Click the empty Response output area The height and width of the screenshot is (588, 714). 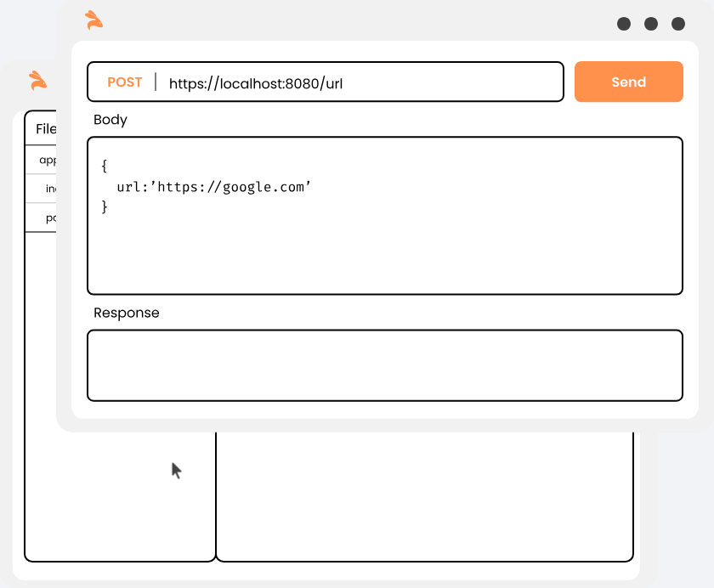pos(384,365)
